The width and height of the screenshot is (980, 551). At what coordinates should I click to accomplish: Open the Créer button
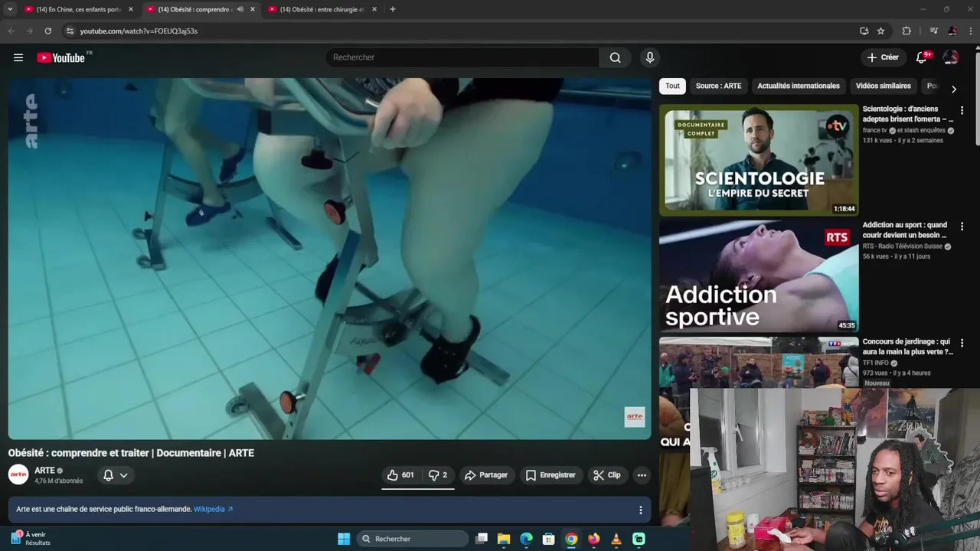[883, 57]
